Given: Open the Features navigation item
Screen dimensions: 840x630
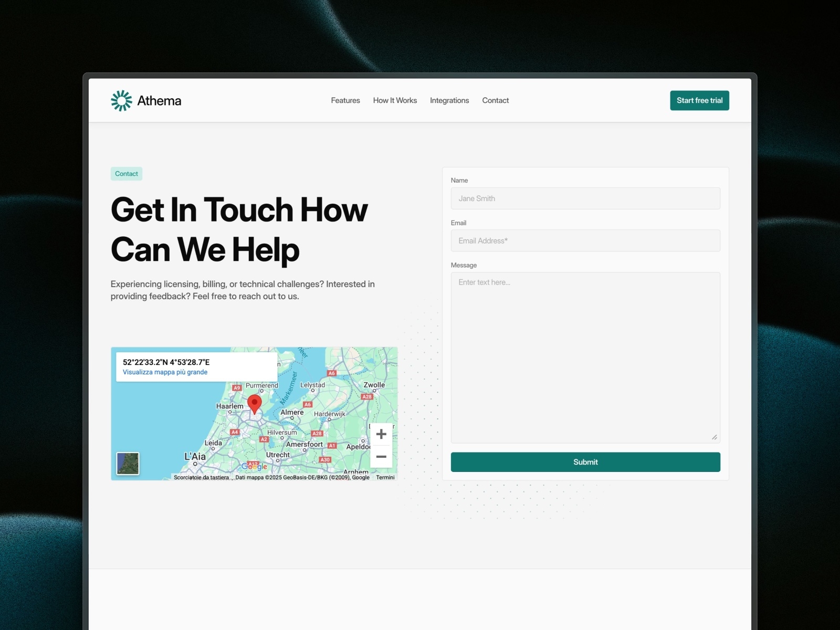Looking at the screenshot, I should pos(345,100).
